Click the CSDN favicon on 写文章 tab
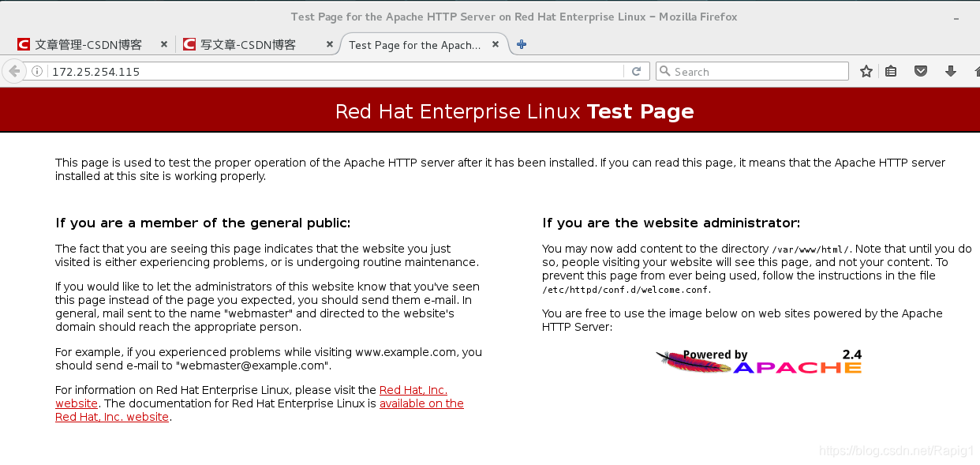980x465 pixels. click(x=189, y=44)
